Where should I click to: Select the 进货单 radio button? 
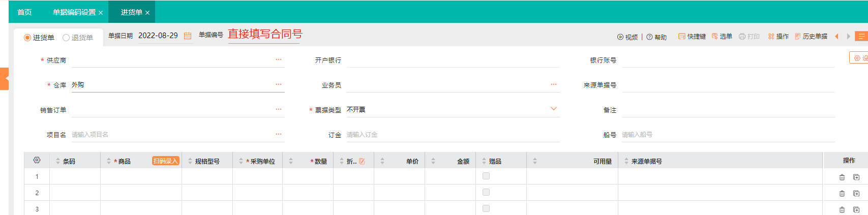(27, 38)
